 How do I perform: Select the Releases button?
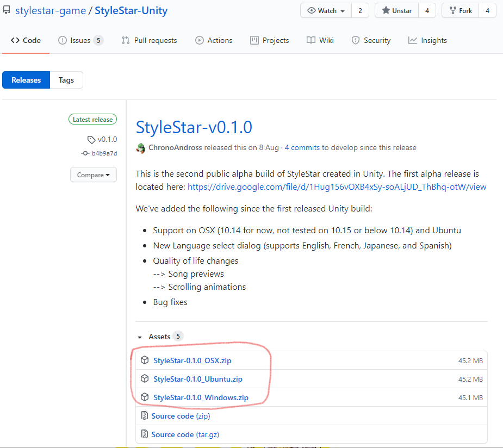26,80
